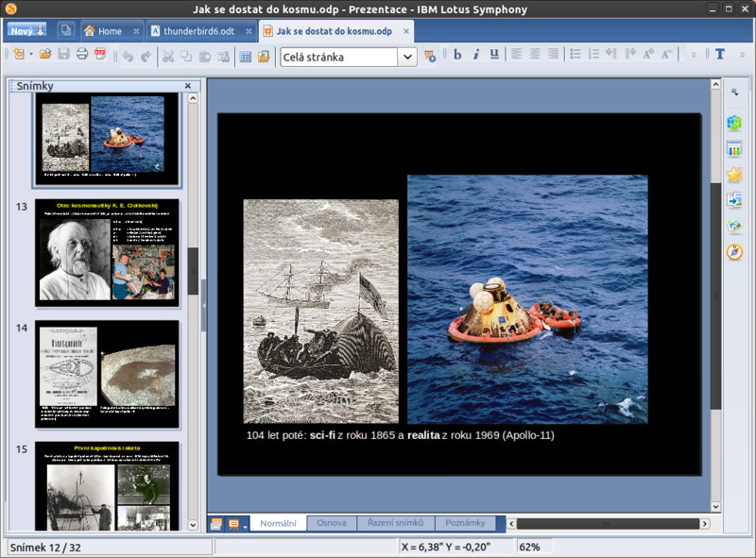Close the Jak se dostat do kosmu.odp tab

pos(406,31)
